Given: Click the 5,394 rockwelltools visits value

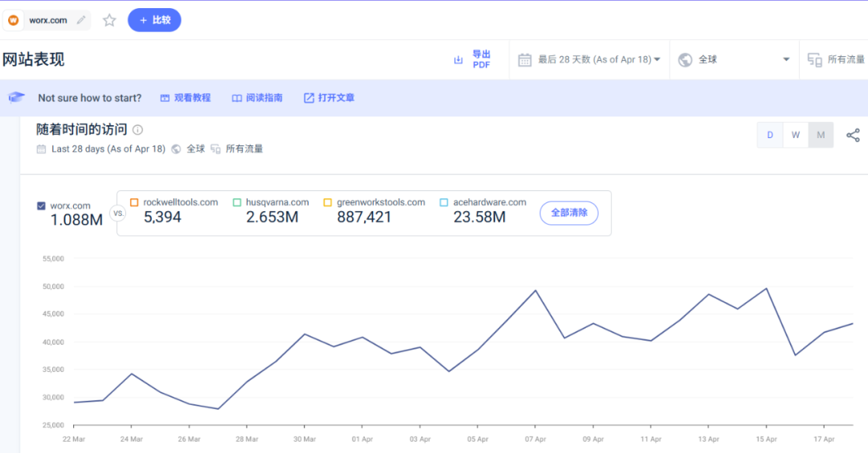Looking at the screenshot, I should (162, 218).
